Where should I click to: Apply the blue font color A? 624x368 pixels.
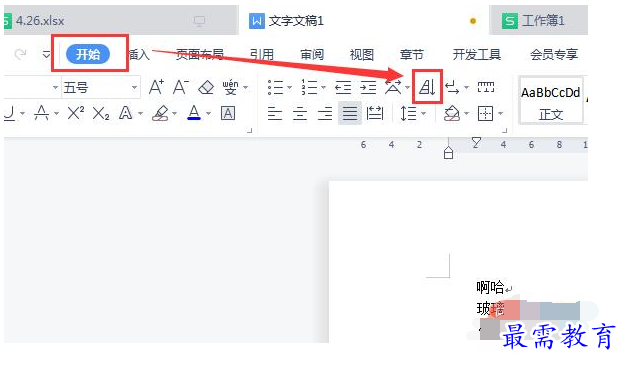pyautogui.click(x=194, y=113)
